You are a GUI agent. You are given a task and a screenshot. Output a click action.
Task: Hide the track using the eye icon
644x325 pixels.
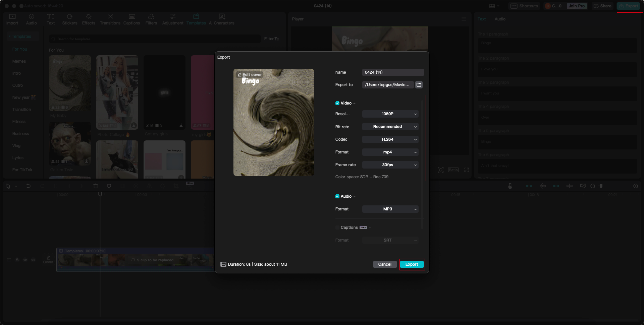(25, 260)
